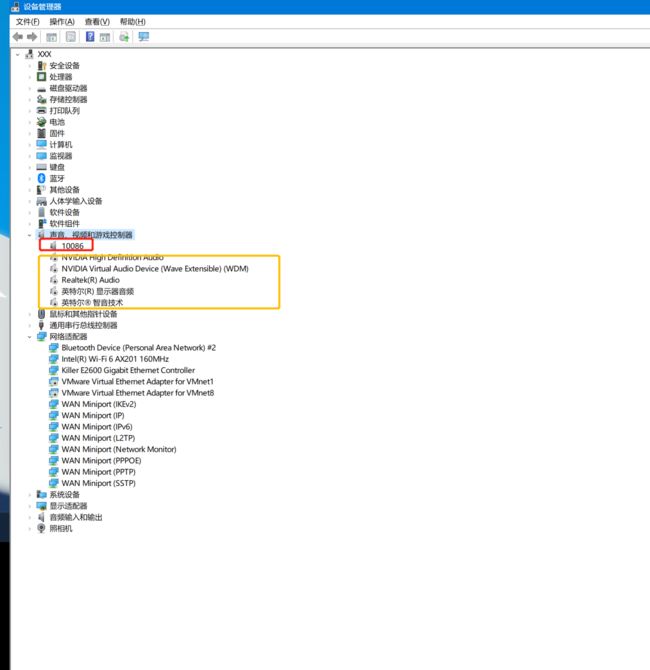Screen dimensions: 650x670
Task: Click the firmware 固件 category icon
Action: tap(41, 133)
